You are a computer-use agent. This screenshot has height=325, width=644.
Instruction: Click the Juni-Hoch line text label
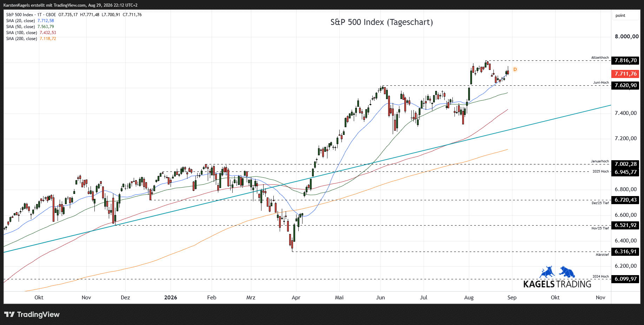(x=601, y=83)
